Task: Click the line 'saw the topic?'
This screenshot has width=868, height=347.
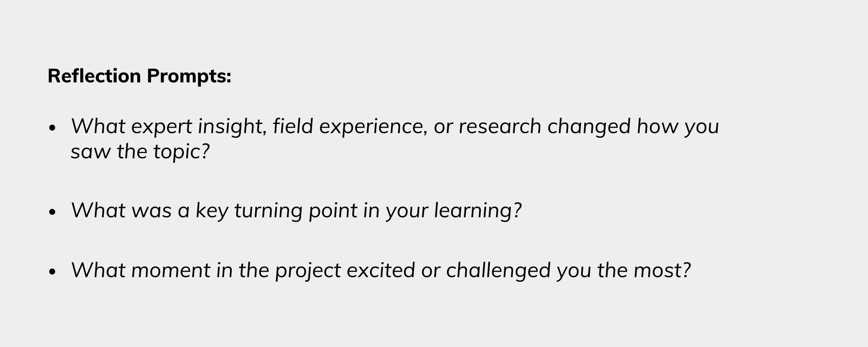Action: click(x=140, y=152)
